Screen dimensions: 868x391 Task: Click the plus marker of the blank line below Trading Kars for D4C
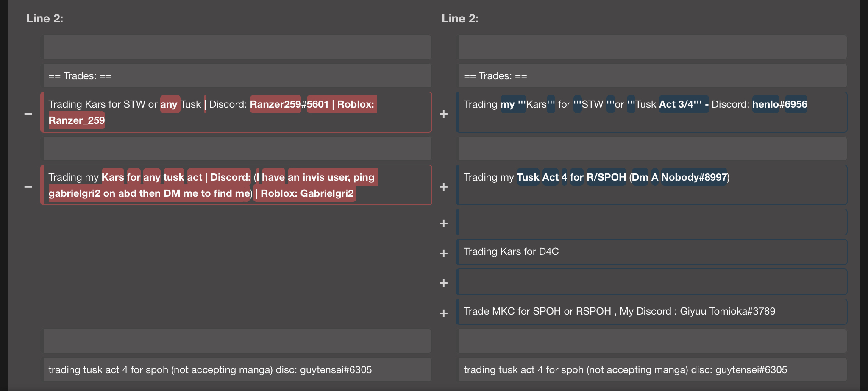444,283
